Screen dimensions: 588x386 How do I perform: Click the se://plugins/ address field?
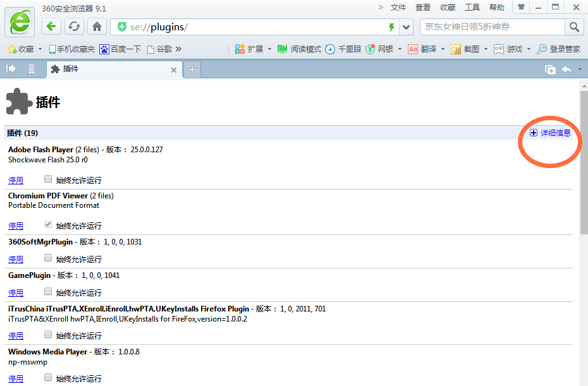(x=255, y=27)
